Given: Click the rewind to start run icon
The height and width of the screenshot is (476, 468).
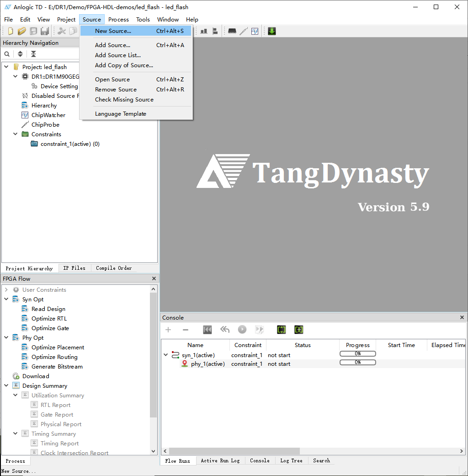Looking at the screenshot, I should (207, 330).
